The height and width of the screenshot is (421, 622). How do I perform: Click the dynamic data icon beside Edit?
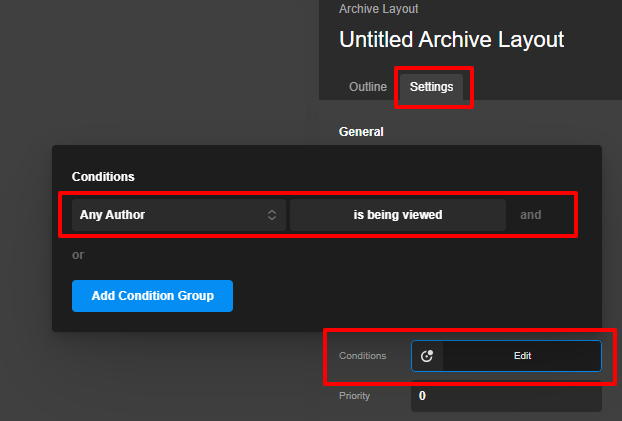(x=427, y=356)
